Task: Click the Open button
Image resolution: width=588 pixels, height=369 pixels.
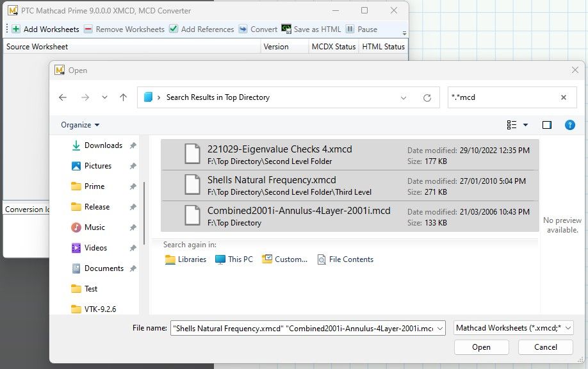Action: click(481, 347)
